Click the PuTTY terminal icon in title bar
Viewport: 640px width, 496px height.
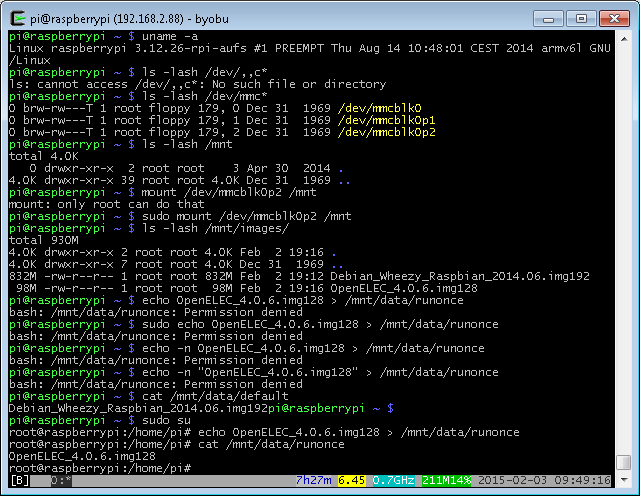coord(18,19)
